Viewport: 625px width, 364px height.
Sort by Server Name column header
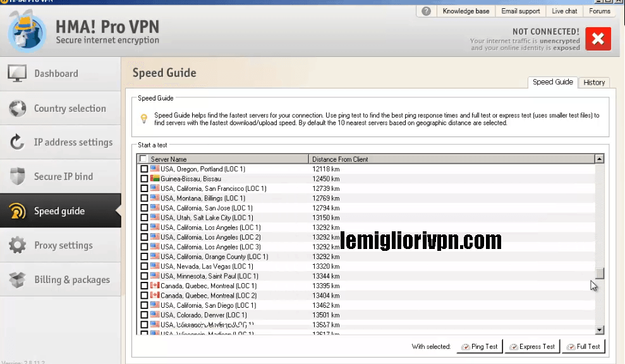(x=223, y=159)
